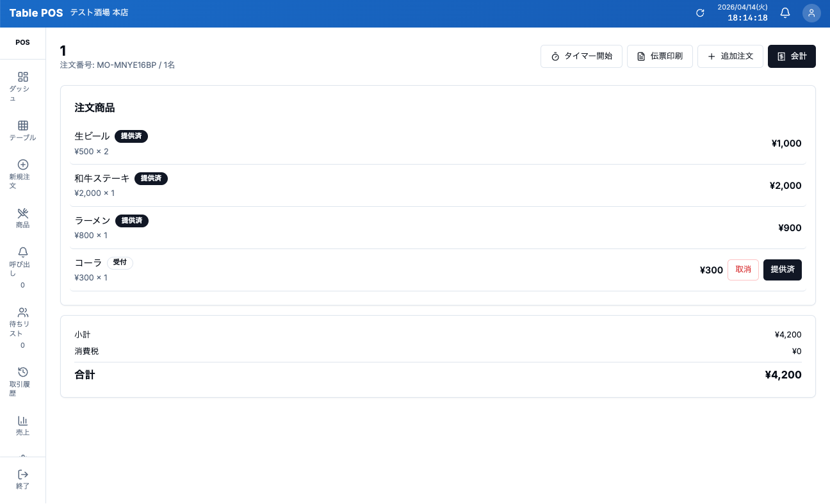Image resolution: width=830 pixels, height=504 pixels.
Task: Click the clock time 18:14:18
Action: coord(747,18)
